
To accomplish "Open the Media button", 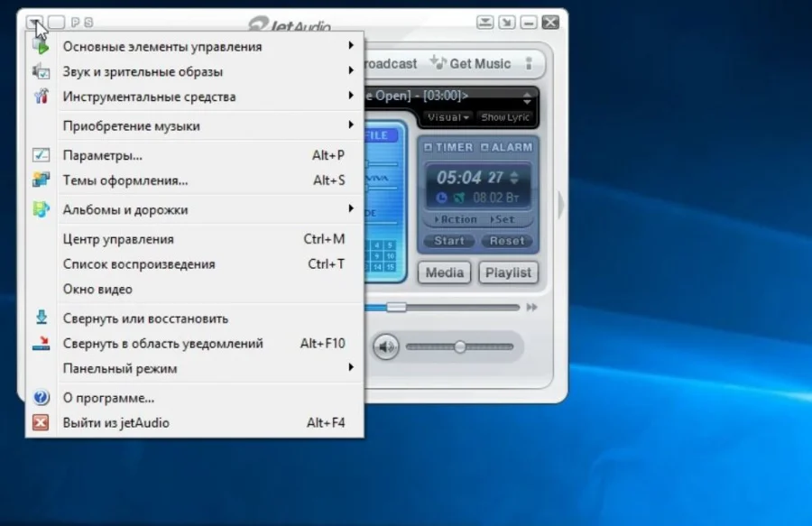I will tap(444, 272).
